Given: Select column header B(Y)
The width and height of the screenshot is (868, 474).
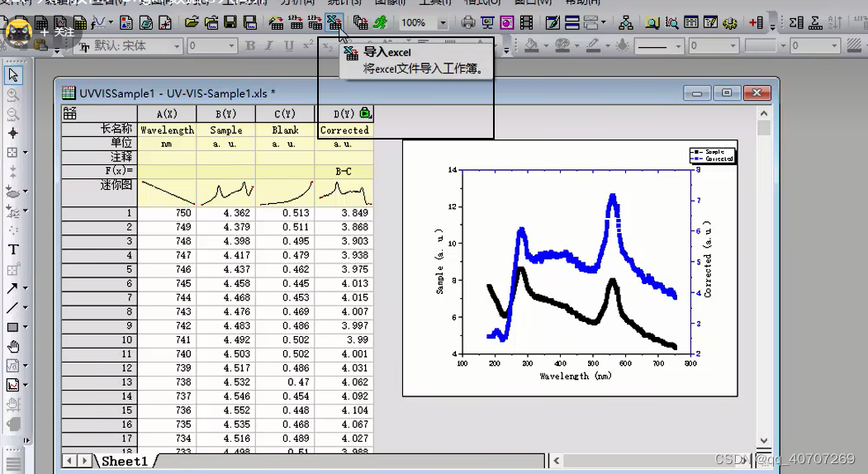Looking at the screenshot, I should tap(225, 113).
